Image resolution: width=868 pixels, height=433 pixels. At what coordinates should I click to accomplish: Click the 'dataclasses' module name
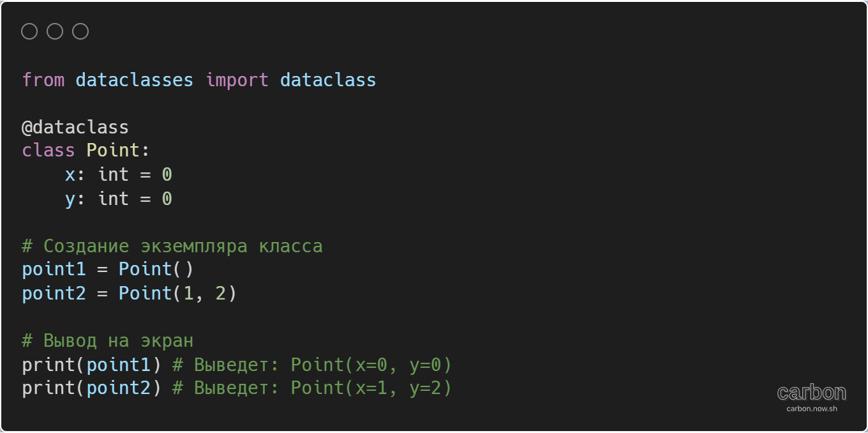pyautogui.click(x=134, y=80)
